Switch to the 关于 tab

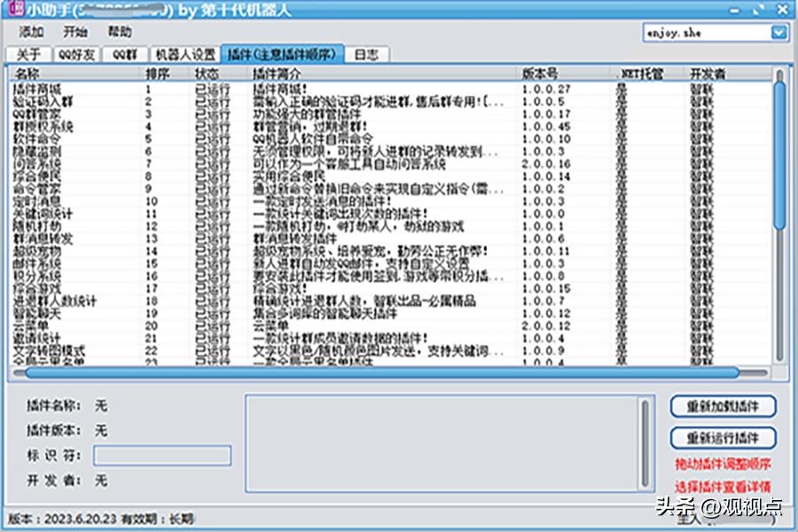(29, 53)
